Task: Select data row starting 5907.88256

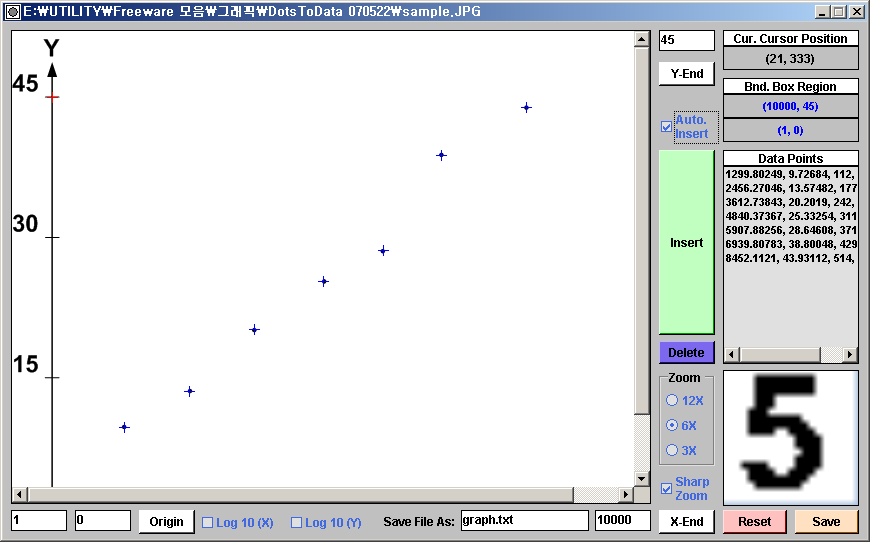Action: coord(790,230)
